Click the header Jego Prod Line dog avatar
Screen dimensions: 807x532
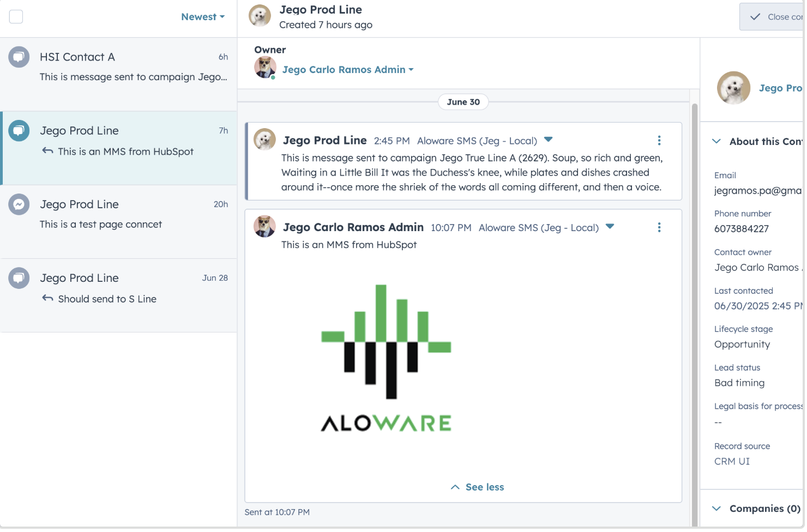point(260,16)
